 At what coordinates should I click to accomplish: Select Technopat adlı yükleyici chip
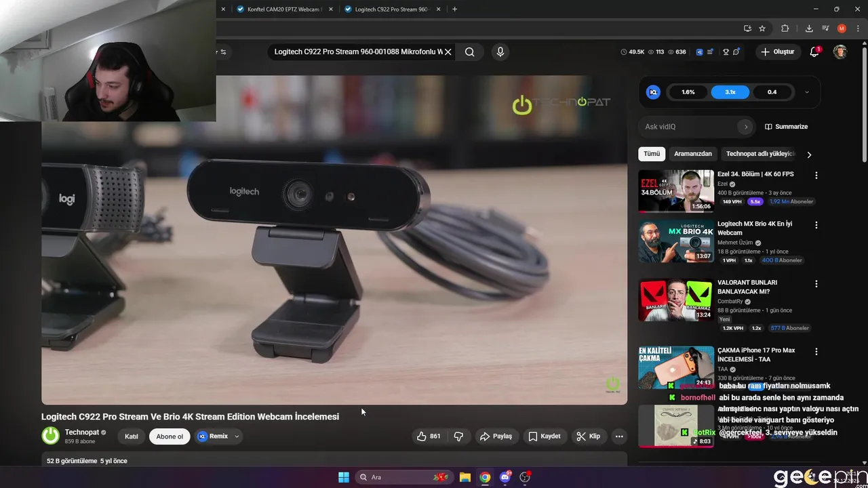coord(759,154)
